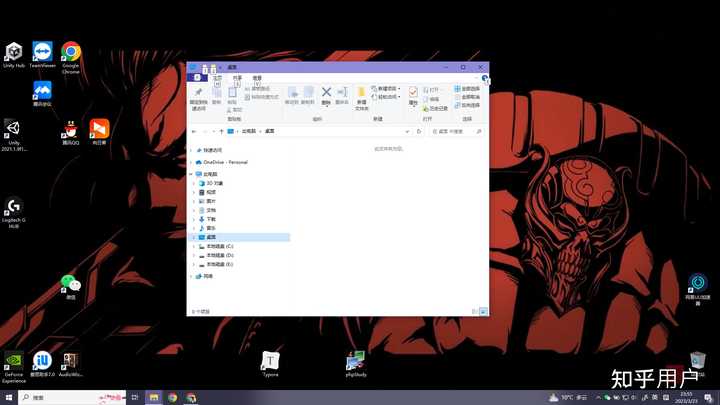Image resolution: width=720 pixels, height=405 pixels.
Task: Click the New folder icon
Action: (361, 92)
